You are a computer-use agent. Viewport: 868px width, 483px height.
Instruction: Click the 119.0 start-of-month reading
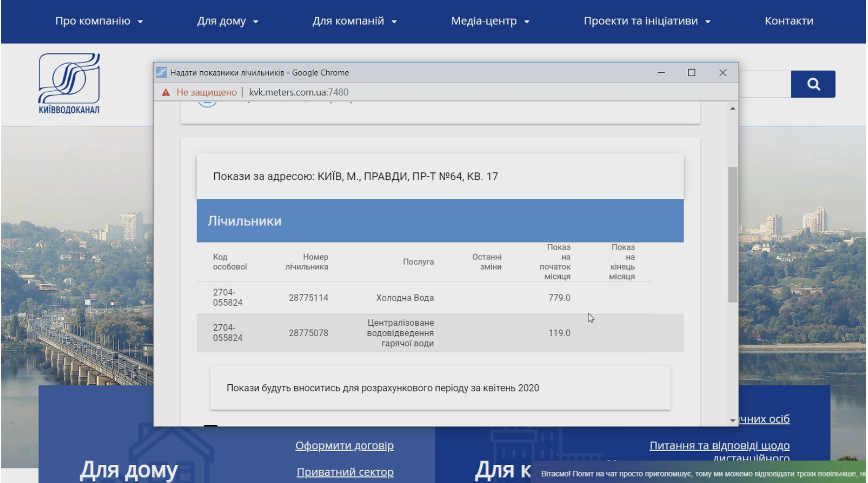point(559,333)
